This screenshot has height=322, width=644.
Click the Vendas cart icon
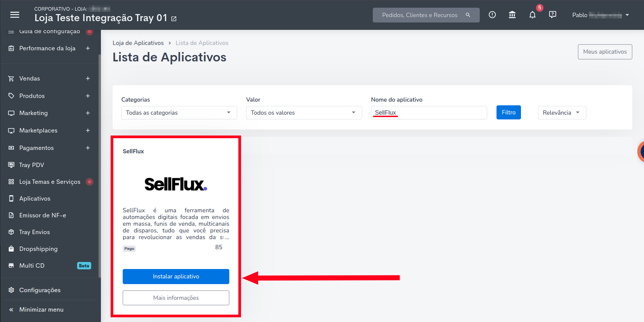pyautogui.click(x=11, y=78)
